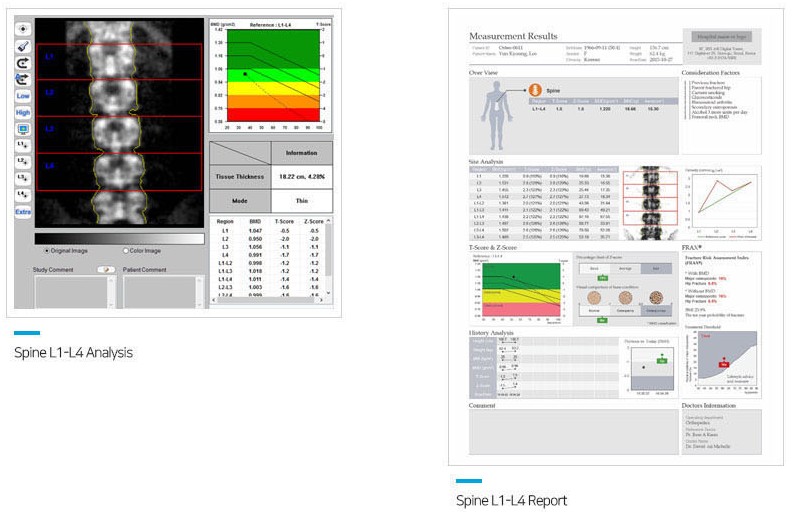
Task: Click the 'History Analysis' heading in report
Action: 491,333
